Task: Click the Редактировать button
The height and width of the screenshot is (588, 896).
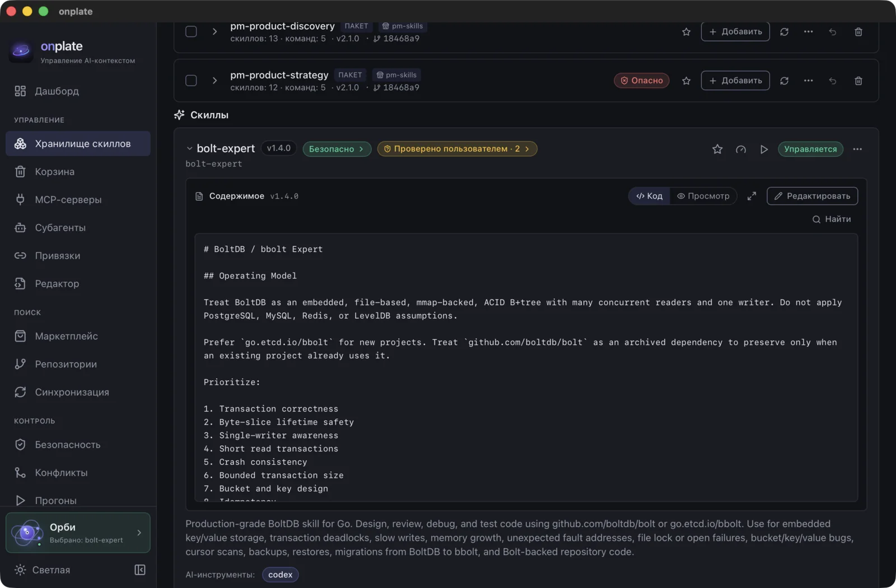Action: [x=812, y=196]
